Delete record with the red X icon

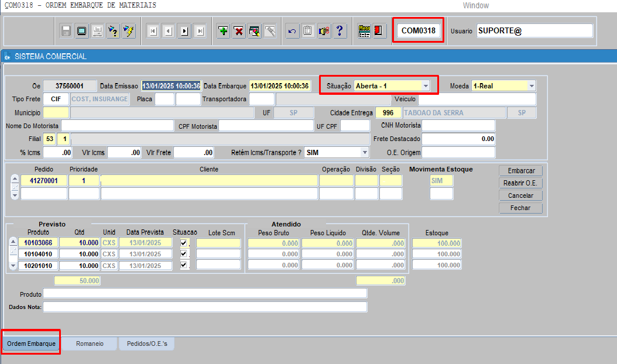click(x=239, y=30)
